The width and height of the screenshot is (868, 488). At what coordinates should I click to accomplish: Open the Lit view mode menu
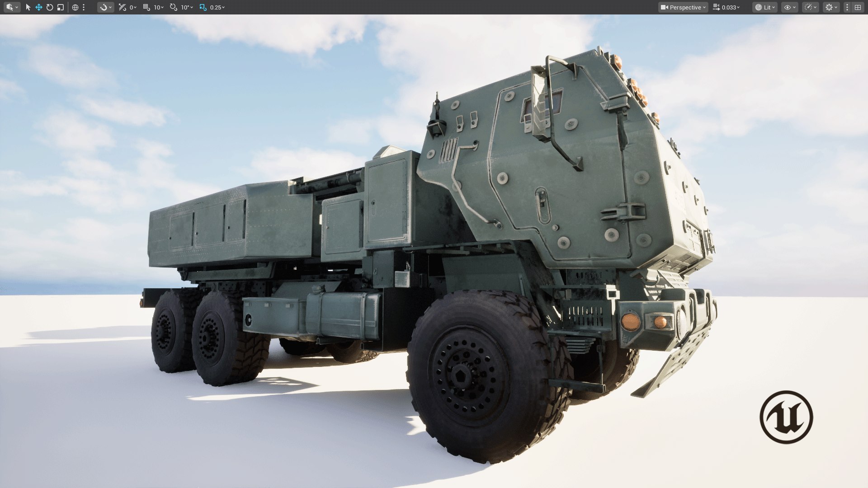point(765,7)
